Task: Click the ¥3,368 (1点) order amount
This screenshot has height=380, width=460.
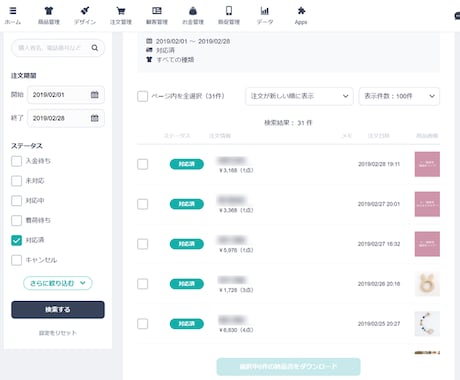Action: [x=236, y=210]
